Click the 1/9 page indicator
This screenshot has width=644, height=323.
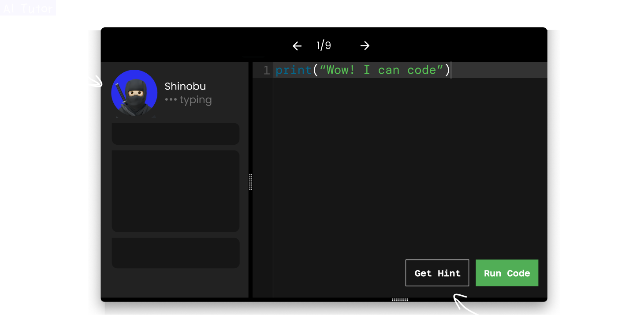tap(324, 45)
